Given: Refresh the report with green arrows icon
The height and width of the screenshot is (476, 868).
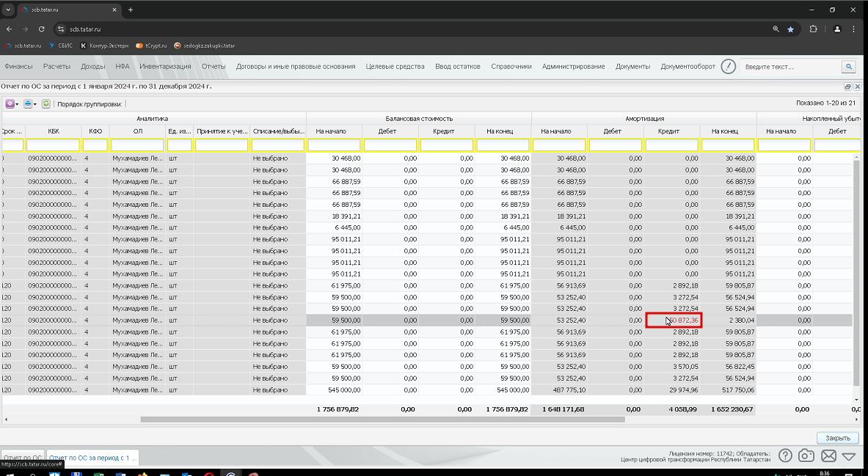Looking at the screenshot, I should pos(46,104).
